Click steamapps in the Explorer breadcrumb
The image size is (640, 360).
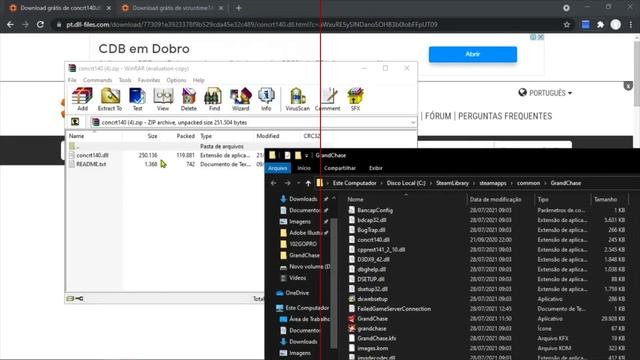[x=493, y=183]
